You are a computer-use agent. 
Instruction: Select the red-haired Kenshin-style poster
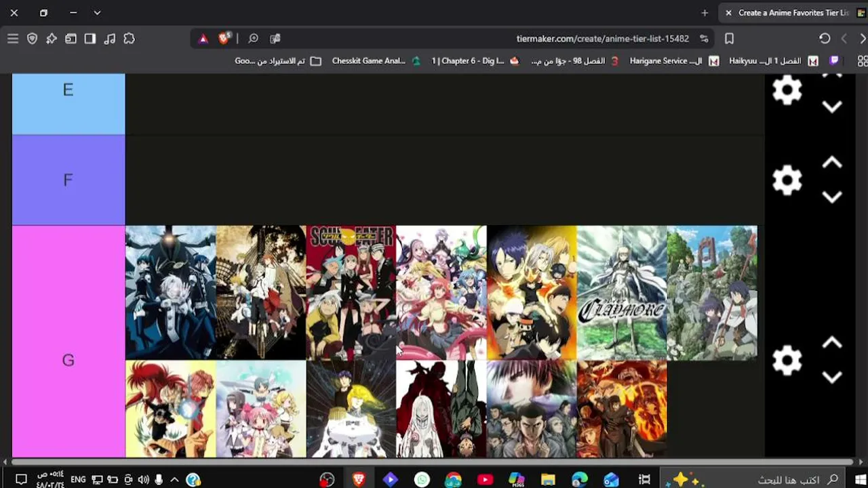coord(171,409)
